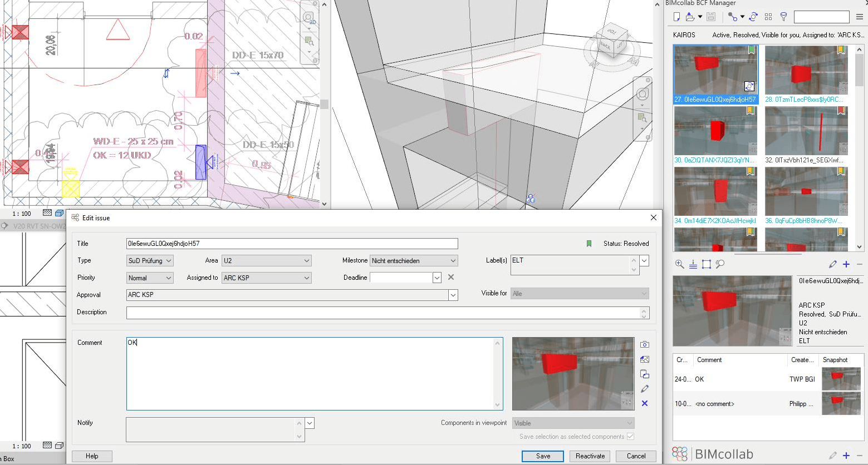Select the 'no comment' row by Philipp
This screenshot has width=868, height=465.
pyautogui.click(x=741, y=404)
